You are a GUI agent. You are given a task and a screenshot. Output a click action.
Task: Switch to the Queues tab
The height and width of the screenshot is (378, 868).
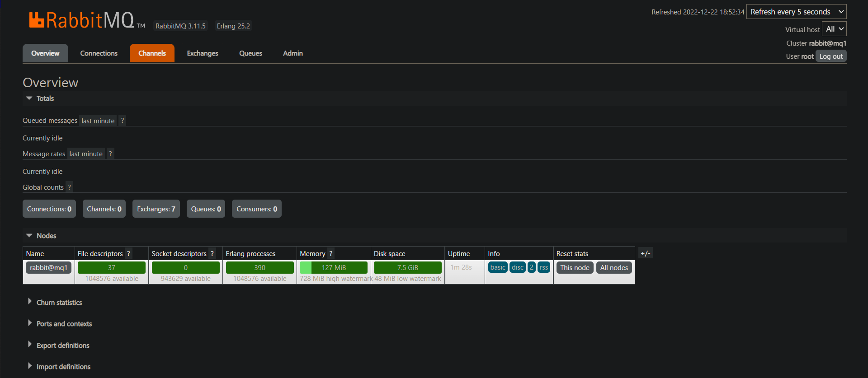[250, 53]
